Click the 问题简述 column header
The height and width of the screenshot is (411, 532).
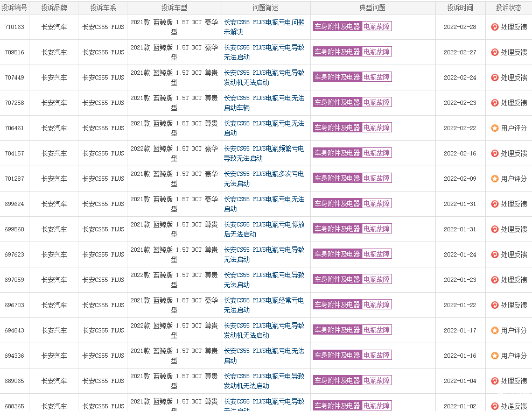265,8
